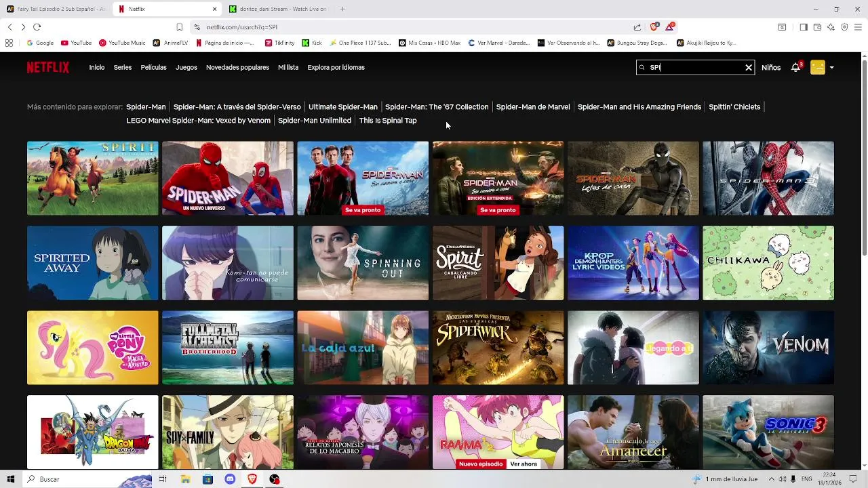Image resolution: width=868 pixels, height=488 pixels.
Task: Switch to the doritos_dani Stream tab
Action: coord(279,9)
